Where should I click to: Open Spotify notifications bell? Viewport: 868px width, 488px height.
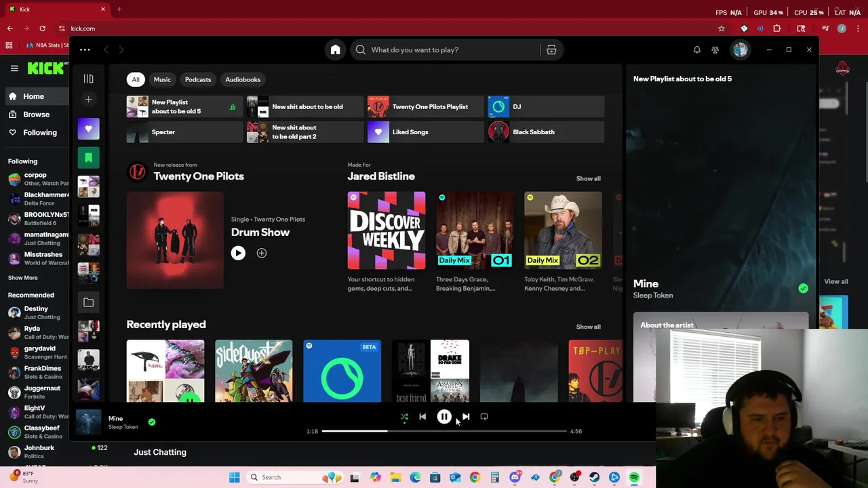[696, 49]
